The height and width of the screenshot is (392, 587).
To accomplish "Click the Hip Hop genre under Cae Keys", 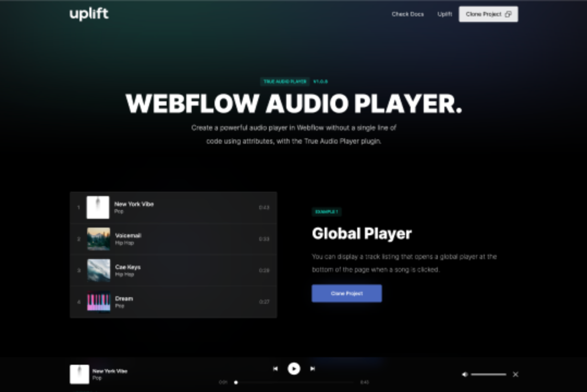I will pos(124,274).
